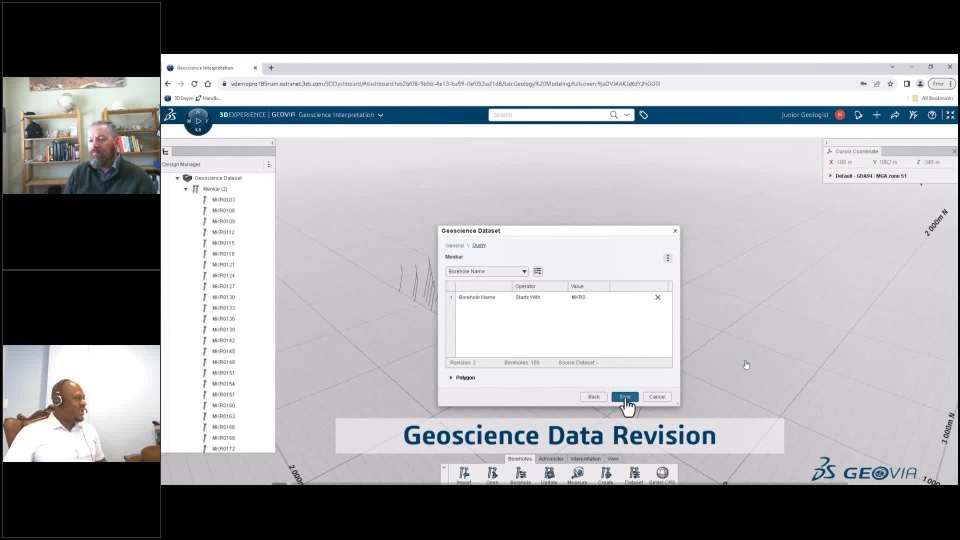
Task: Open a new browser tab
Action: (271, 68)
